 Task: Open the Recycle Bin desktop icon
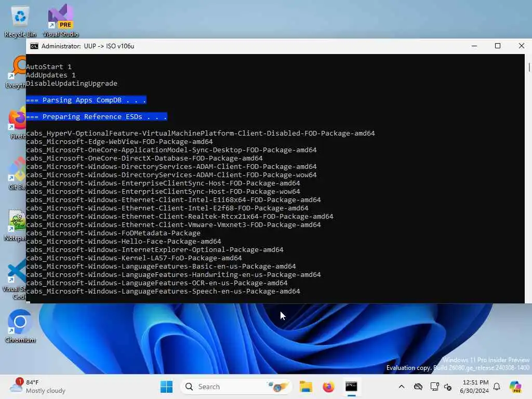20,21
